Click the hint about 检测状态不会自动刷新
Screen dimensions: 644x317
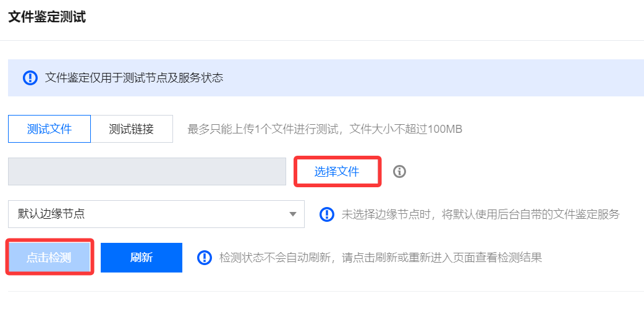pos(380,257)
